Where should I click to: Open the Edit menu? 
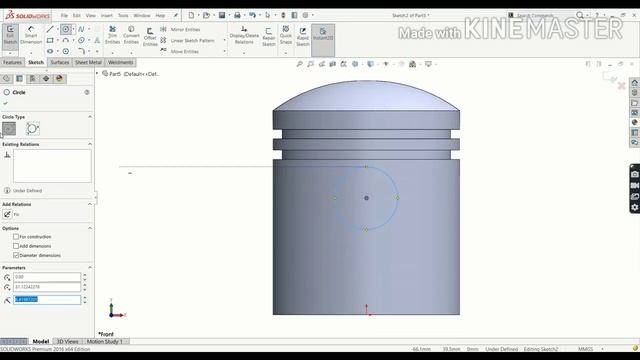tap(77, 16)
